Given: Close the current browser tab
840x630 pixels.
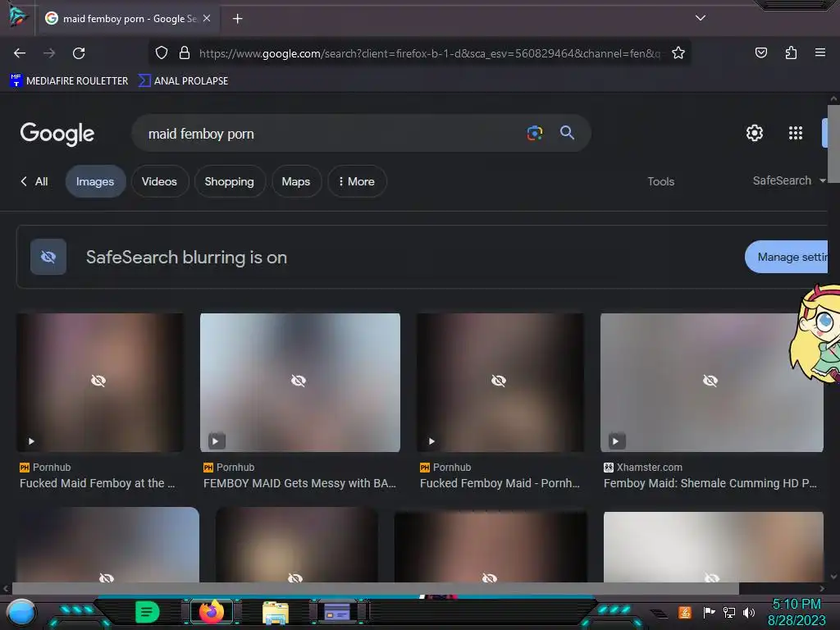Looking at the screenshot, I should point(207,18).
